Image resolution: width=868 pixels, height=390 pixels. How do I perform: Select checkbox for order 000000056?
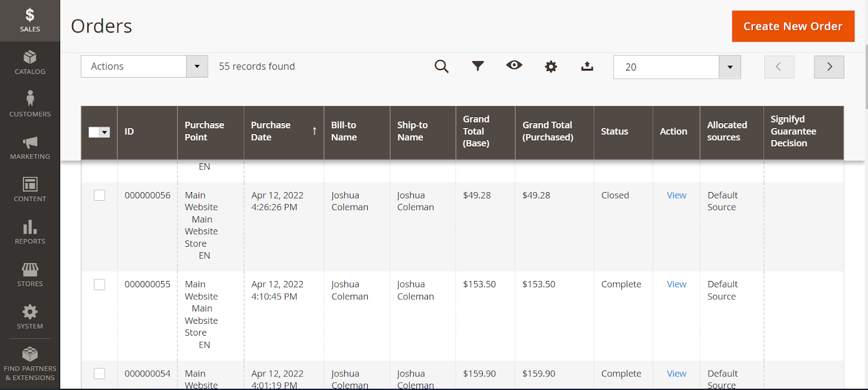99,195
